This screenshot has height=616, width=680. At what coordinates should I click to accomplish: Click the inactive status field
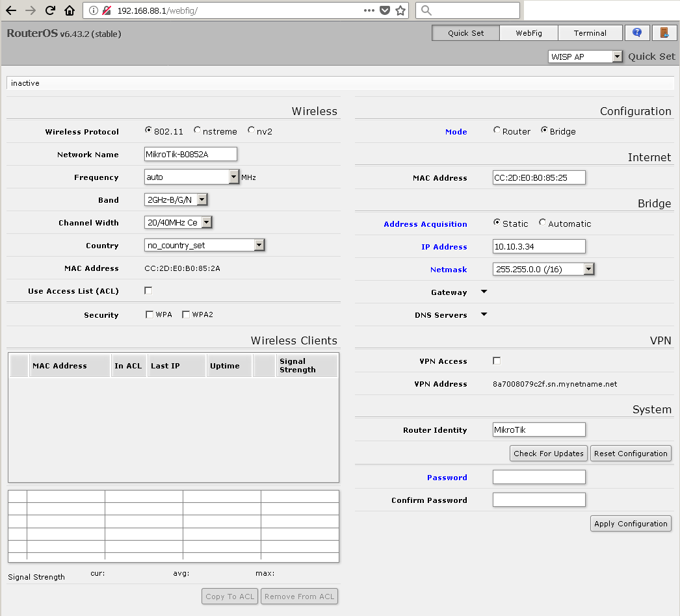(340, 83)
